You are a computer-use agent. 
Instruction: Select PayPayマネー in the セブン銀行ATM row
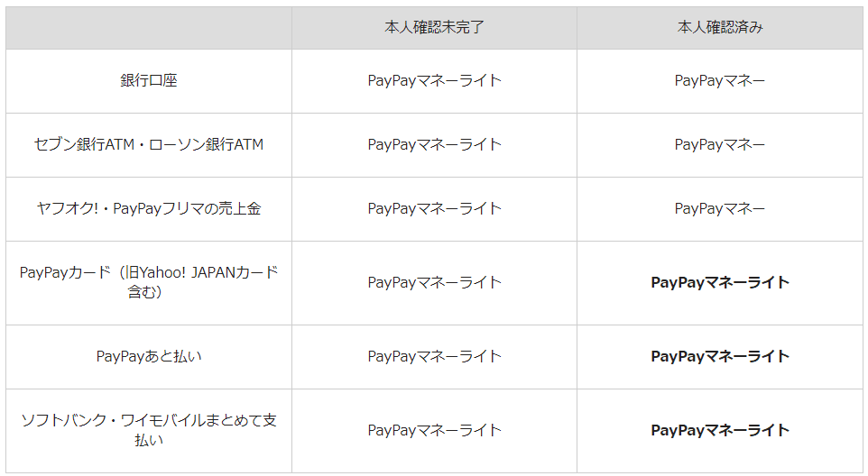720,144
